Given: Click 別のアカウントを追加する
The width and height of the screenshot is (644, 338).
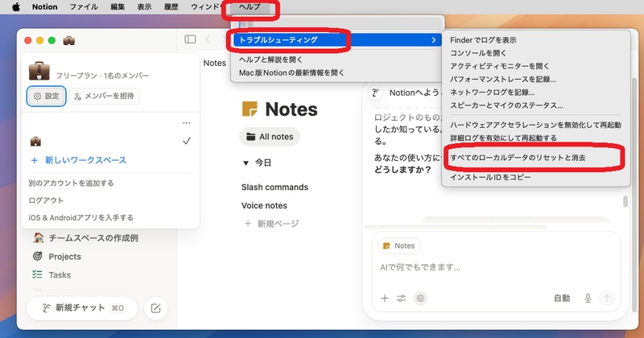Looking at the screenshot, I should [71, 183].
